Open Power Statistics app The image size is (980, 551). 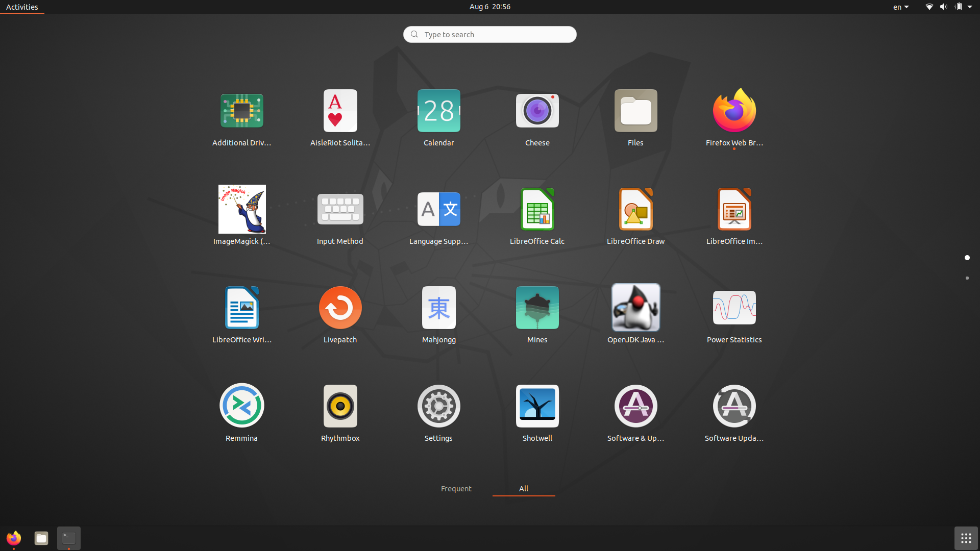pyautogui.click(x=734, y=308)
